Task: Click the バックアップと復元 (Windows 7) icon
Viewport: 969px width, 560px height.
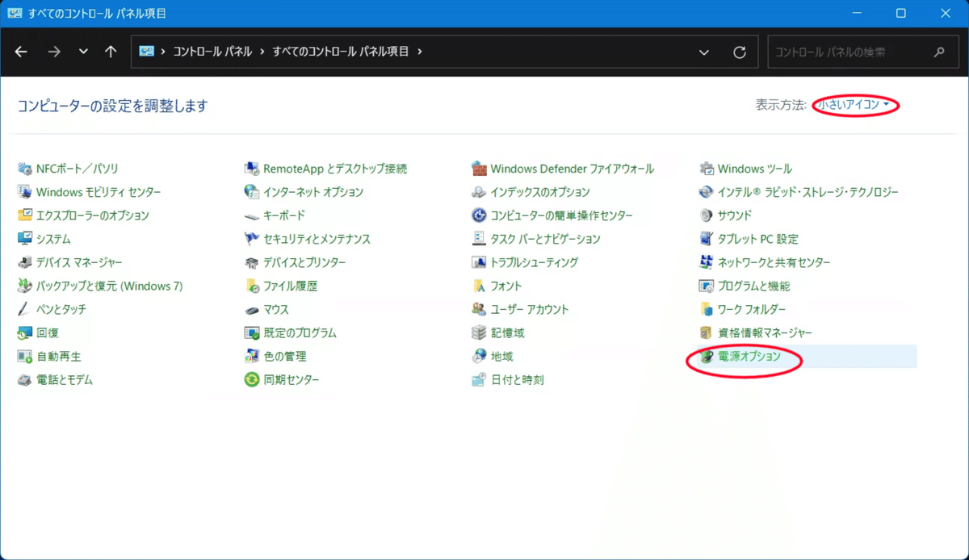Action: [x=24, y=286]
